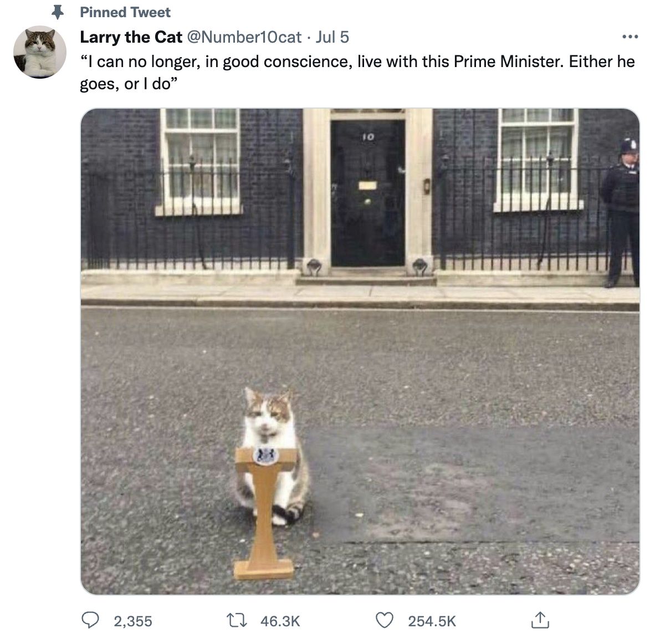Click the 2,355 replies count
This screenshot has height=644, width=655.
point(133,621)
